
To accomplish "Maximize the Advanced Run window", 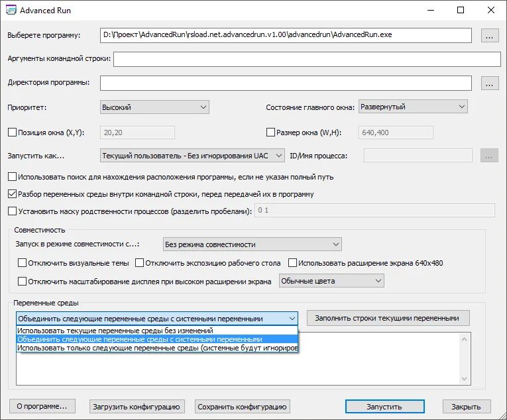I will 461,10.
